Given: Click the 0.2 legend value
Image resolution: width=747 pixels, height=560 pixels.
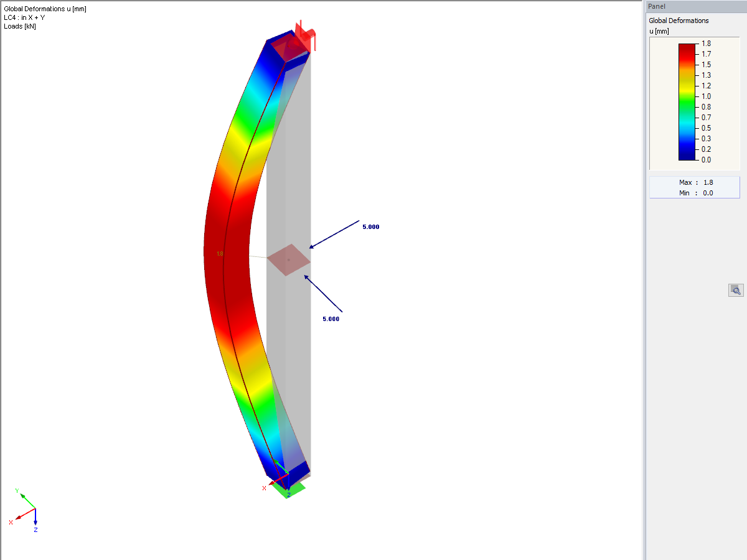Looking at the screenshot, I should tap(706, 149).
